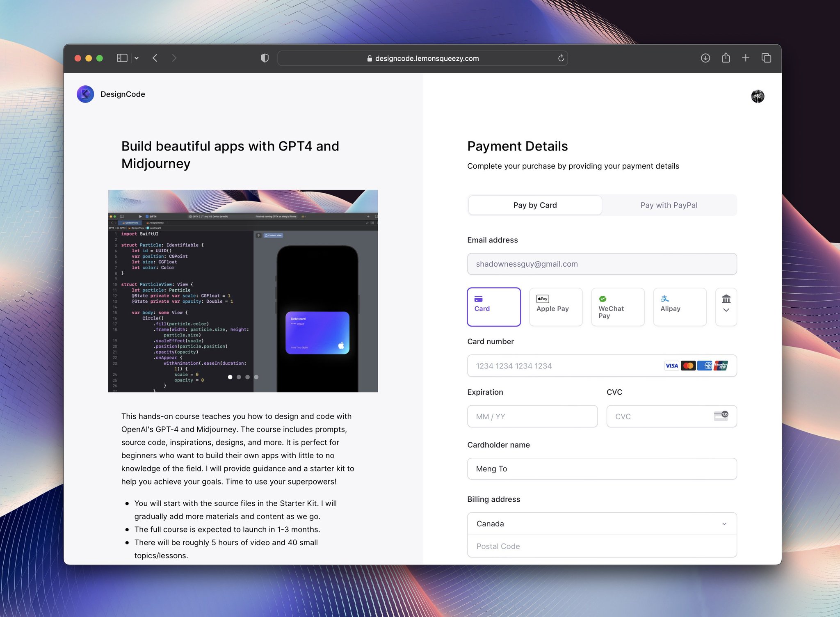This screenshot has width=840, height=617.
Task: Open the Canada country dropdown
Action: pyautogui.click(x=602, y=524)
